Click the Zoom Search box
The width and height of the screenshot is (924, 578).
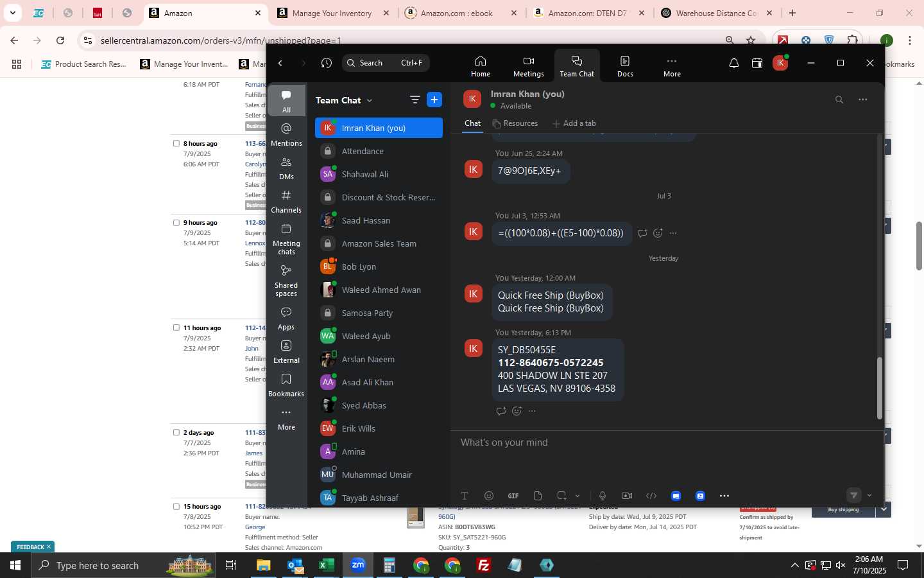point(386,63)
